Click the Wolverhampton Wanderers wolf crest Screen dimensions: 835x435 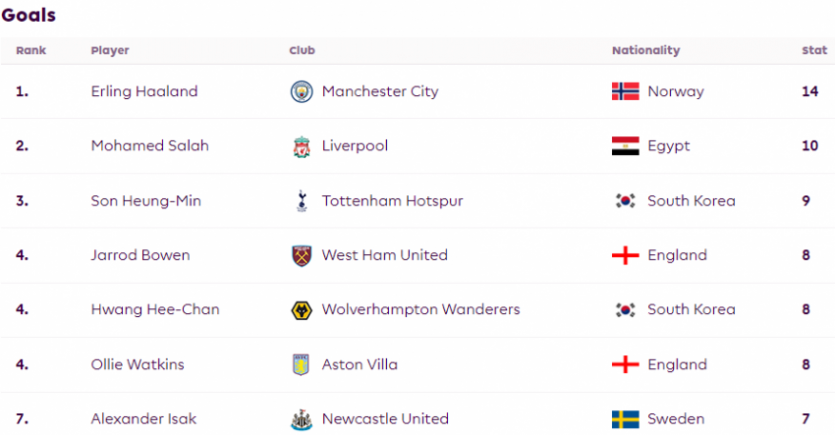pos(301,310)
